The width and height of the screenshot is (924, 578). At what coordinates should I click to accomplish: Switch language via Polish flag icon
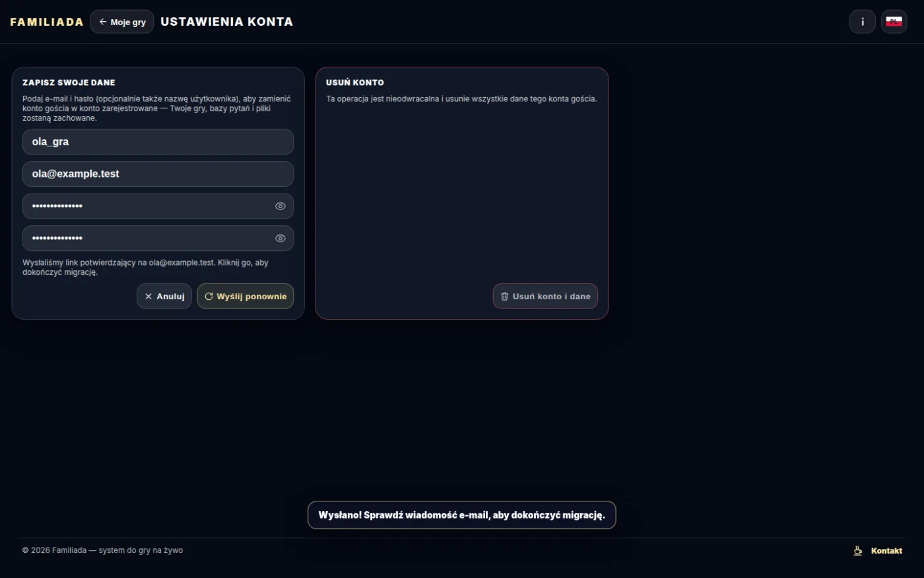click(x=894, y=22)
